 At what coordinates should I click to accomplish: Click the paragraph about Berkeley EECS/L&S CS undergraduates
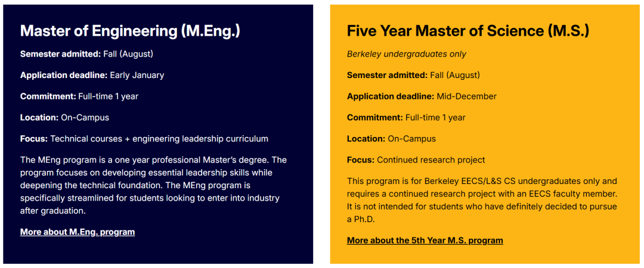click(x=482, y=200)
